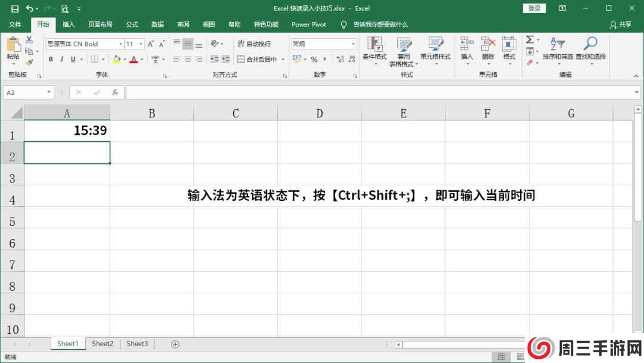Toggle Wrap Text (自动换行)
Screen dimensions: 644x363
tap(254, 44)
